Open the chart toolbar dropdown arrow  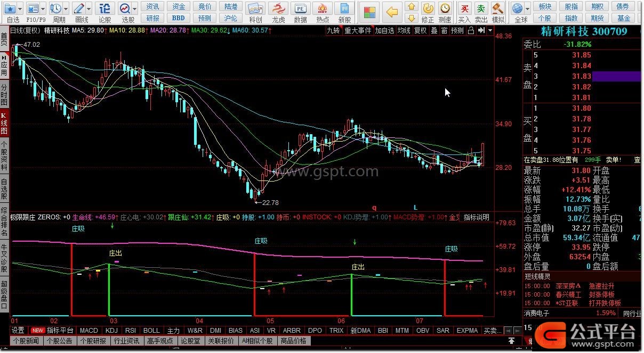pyautogui.click(x=490, y=30)
